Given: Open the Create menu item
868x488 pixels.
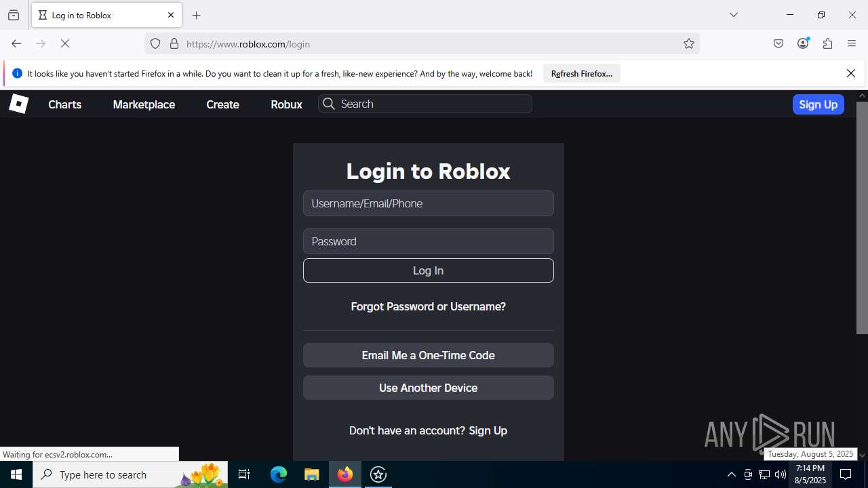Looking at the screenshot, I should [222, 104].
